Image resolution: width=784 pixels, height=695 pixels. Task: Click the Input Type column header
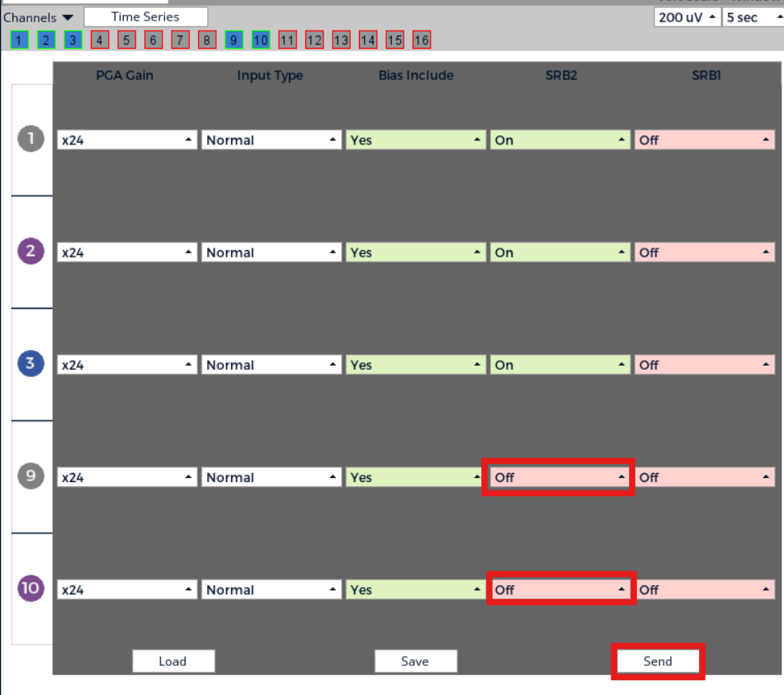coord(270,75)
